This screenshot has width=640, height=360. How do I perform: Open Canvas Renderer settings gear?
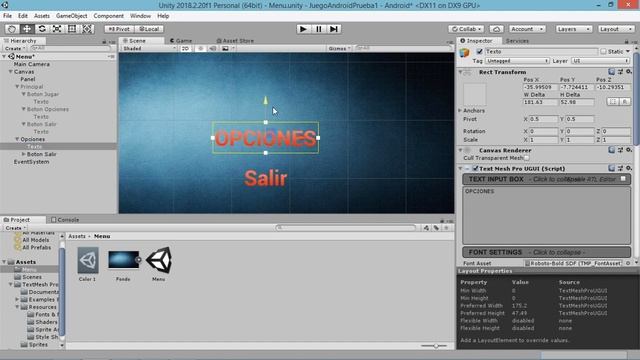[629, 150]
